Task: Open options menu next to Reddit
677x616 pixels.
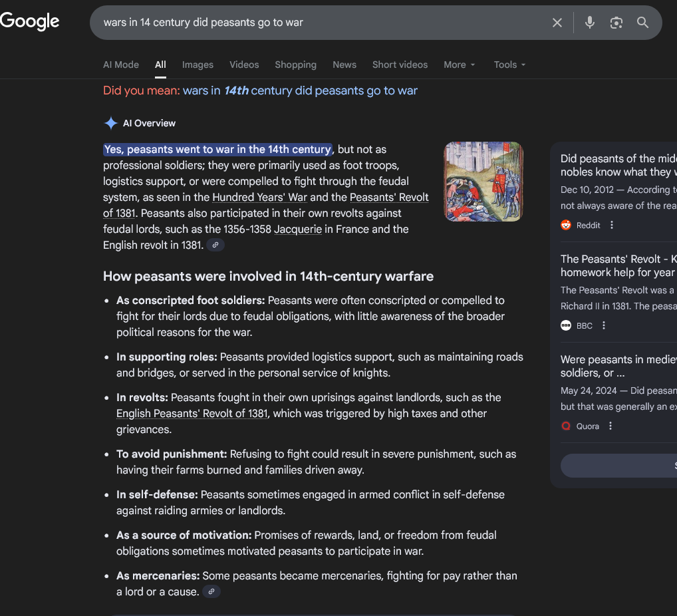Action: tap(611, 225)
